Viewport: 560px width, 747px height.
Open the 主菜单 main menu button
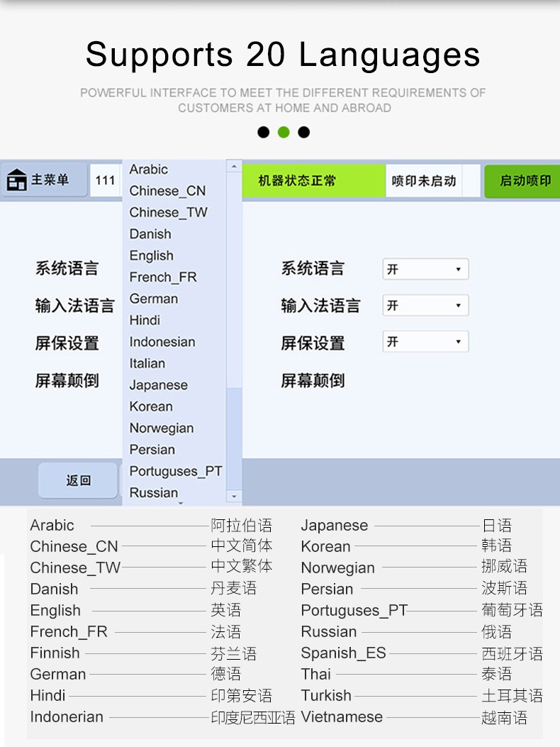point(44,180)
